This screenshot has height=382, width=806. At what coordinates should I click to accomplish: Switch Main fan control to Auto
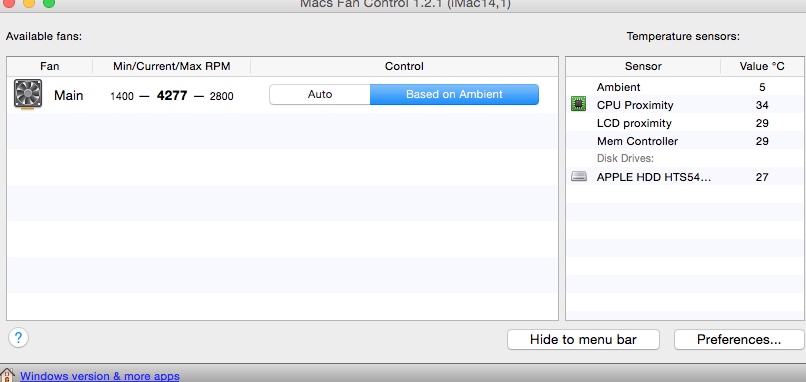point(320,94)
